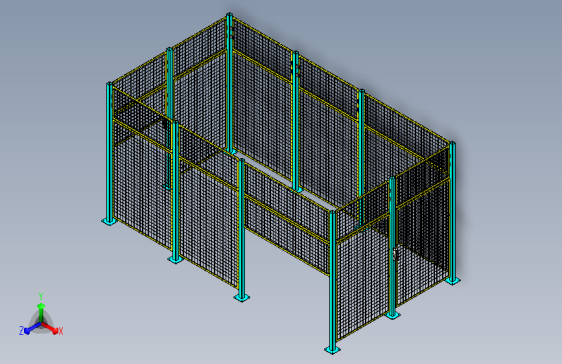This screenshot has height=364, width=562.
Task: Select the tall back corner post at the top
Action: point(229,82)
